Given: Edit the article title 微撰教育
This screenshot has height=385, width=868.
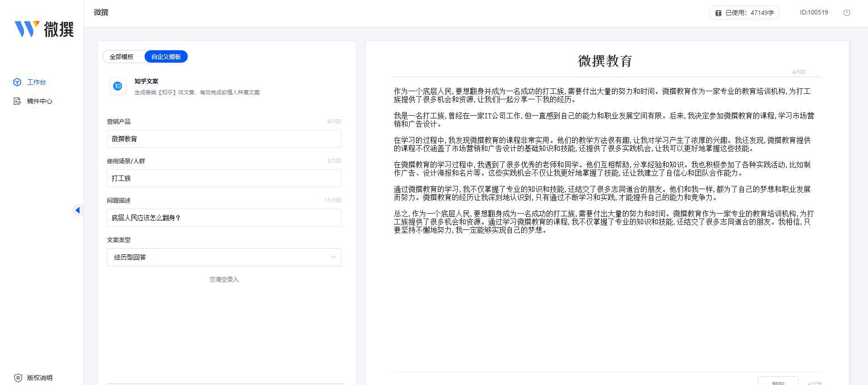Looking at the screenshot, I should coord(605,61).
